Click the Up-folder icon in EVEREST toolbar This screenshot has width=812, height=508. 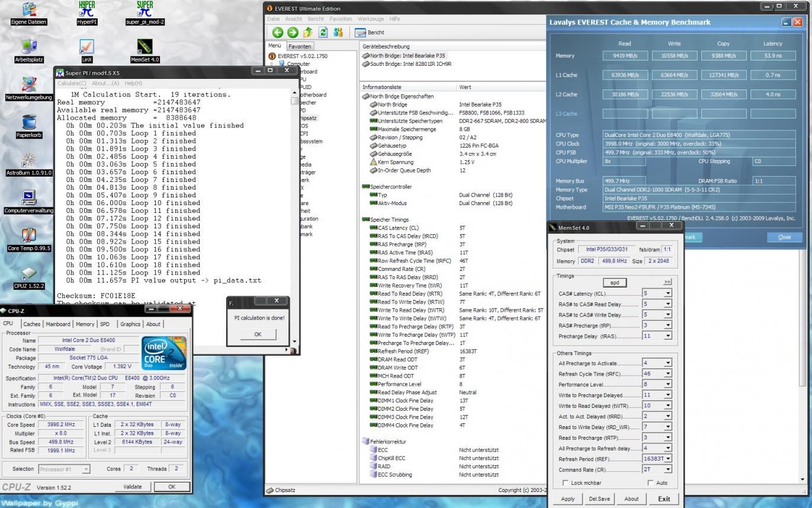(308, 33)
